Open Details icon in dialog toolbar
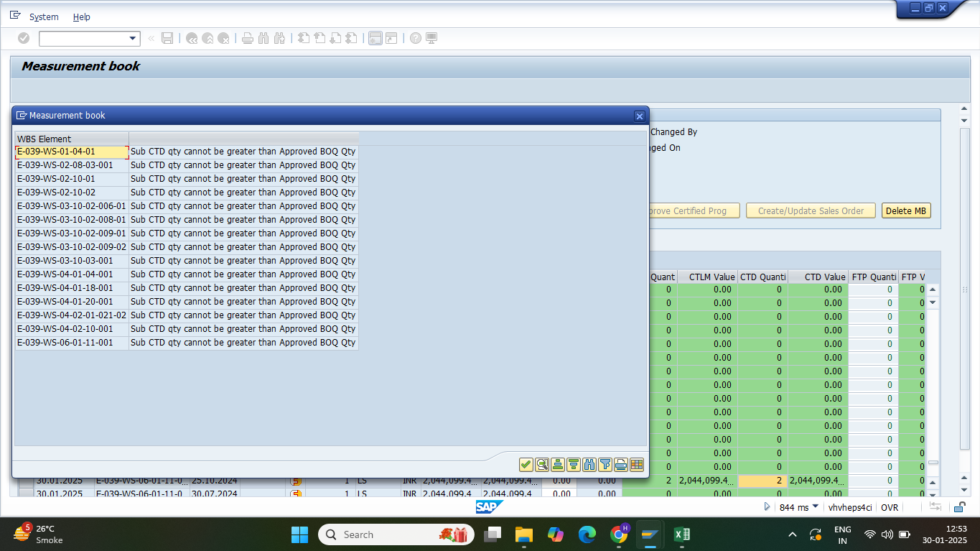 [x=542, y=465]
